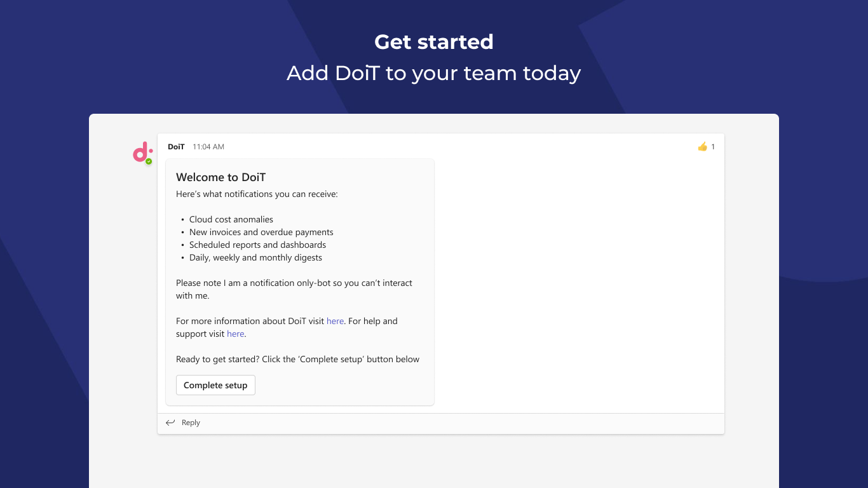Click the notification only-bot note paragraph
Screen dimensions: 868x488
(294, 289)
